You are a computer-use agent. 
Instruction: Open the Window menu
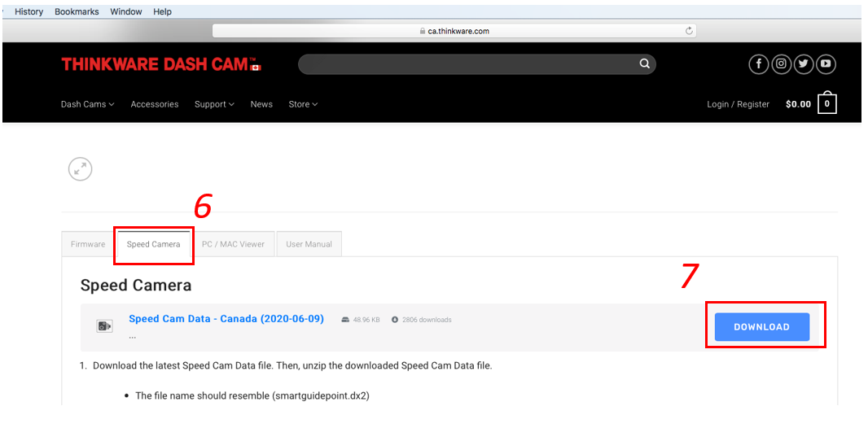[125, 11]
